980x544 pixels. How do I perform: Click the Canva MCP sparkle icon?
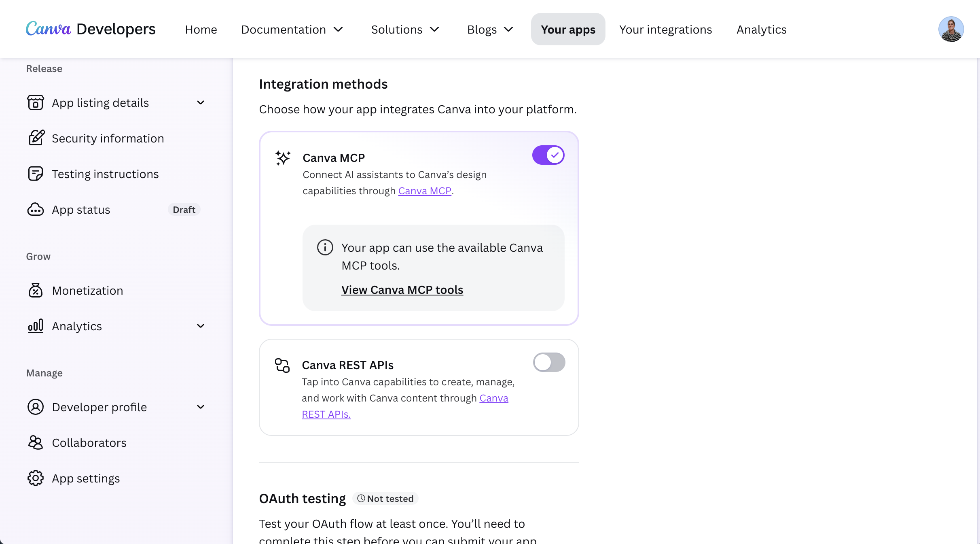coord(283,157)
